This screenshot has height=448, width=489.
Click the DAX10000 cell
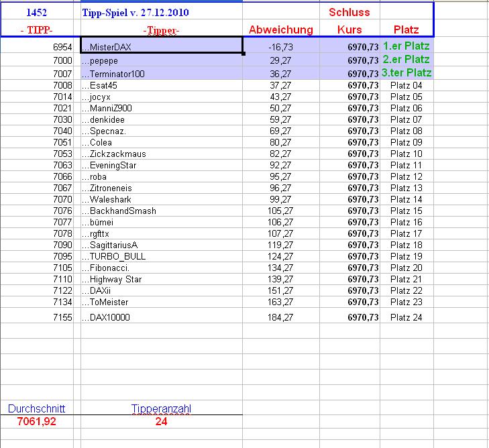pyautogui.click(x=162, y=315)
